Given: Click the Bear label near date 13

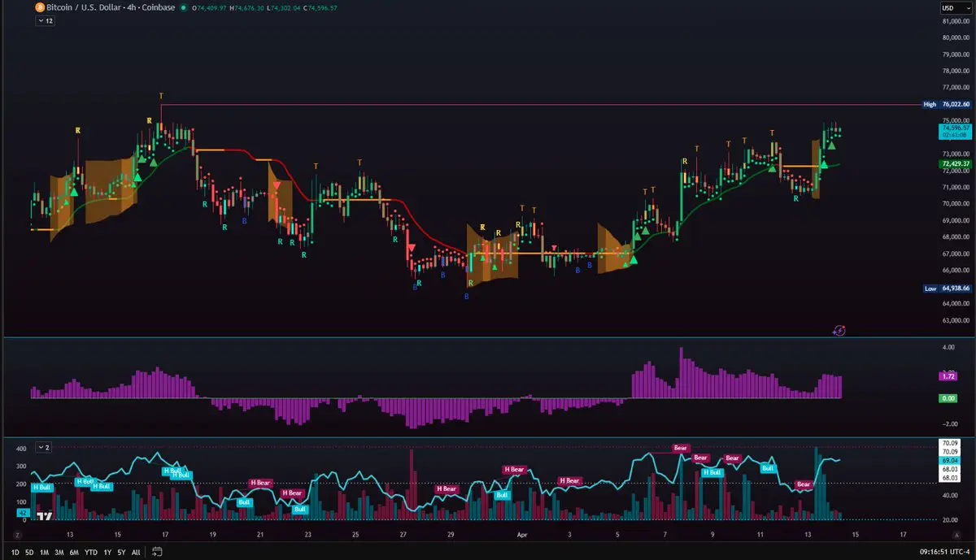Looking at the screenshot, I should pos(804,484).
